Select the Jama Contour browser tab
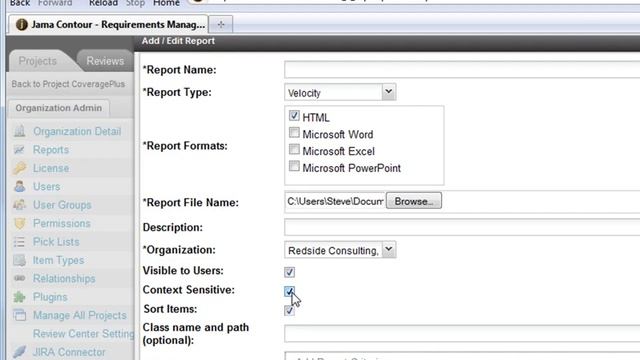This screenshot has height=360, width=640. point(109,24)
